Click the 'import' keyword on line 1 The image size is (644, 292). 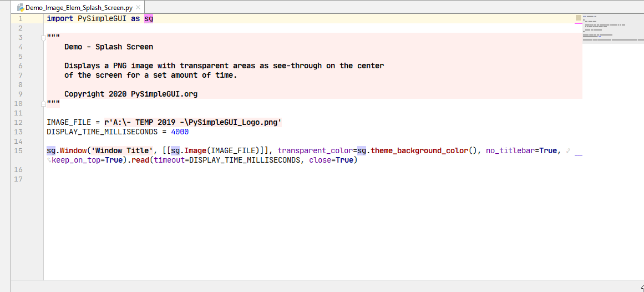60,18
